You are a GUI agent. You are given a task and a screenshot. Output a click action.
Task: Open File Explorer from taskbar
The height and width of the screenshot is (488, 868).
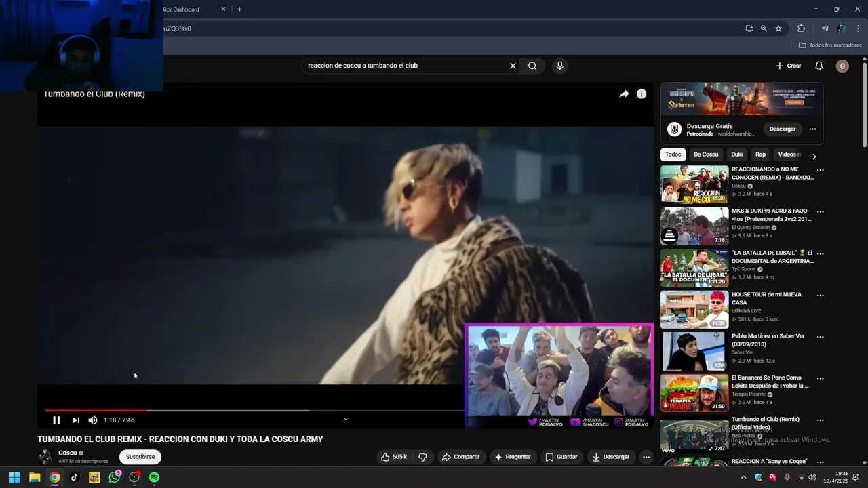coord(35,477)
